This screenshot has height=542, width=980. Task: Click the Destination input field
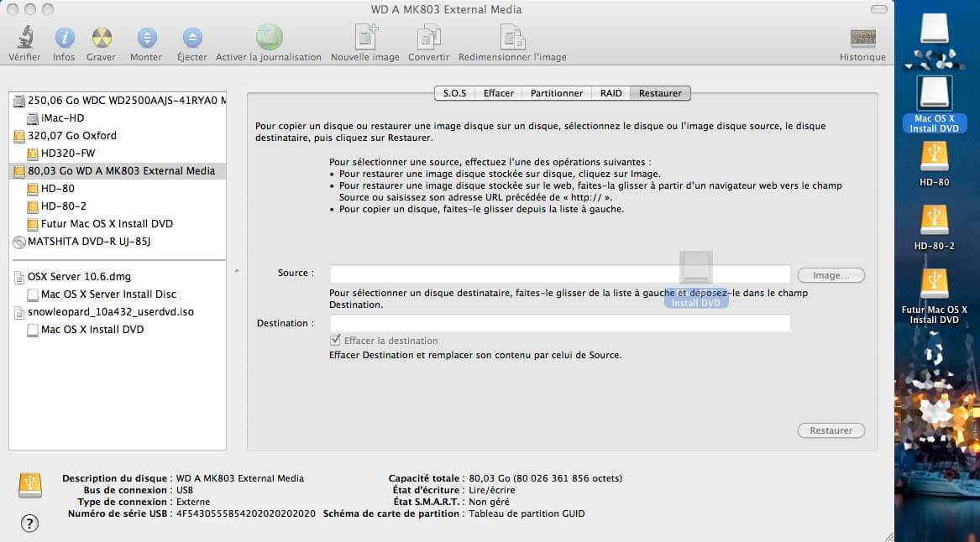[x=560, y=323]
